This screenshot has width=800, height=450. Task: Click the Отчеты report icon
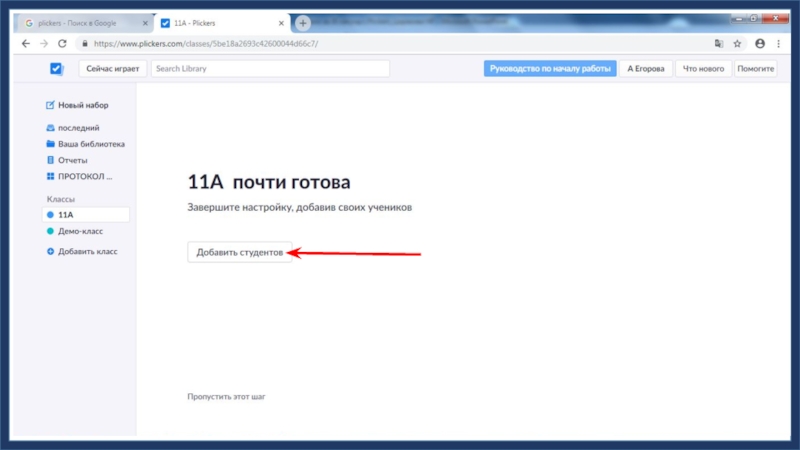click(x=50, y=160)
